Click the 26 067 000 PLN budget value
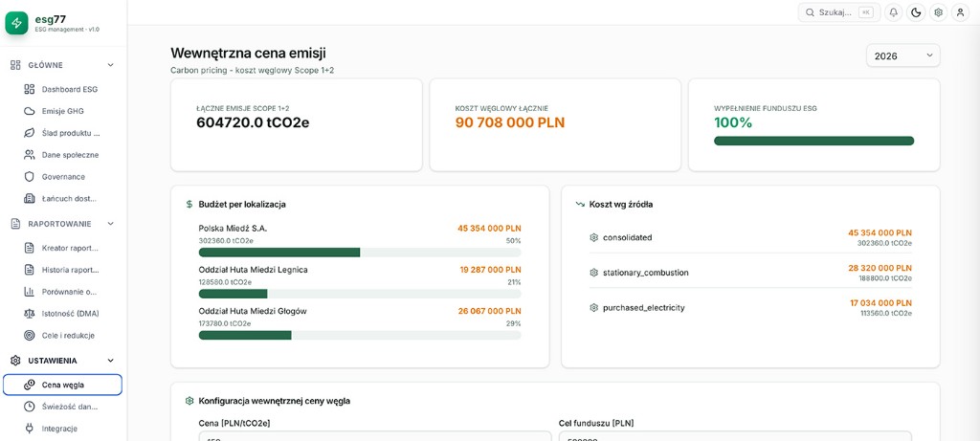Viewport: 980px width, 441px height. (x=490, y=311)
